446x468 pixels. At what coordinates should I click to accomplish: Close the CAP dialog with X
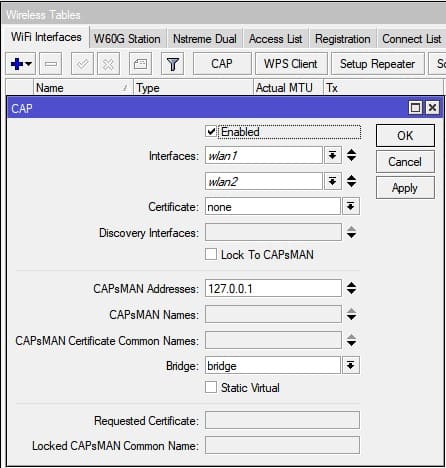point(433,108)
